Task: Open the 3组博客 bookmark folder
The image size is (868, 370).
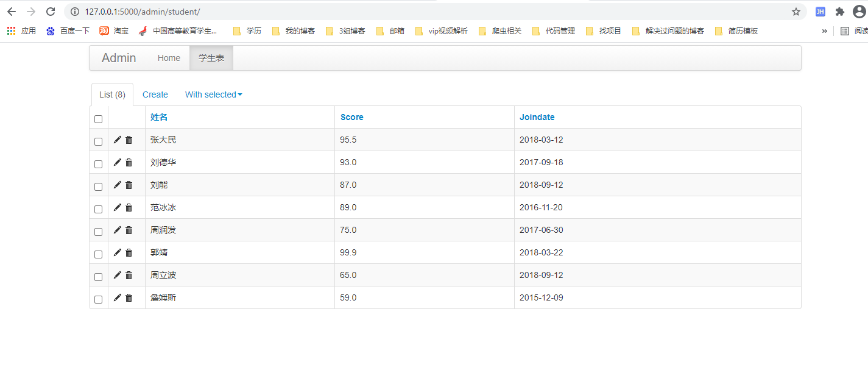Action: tap(345, 30)
